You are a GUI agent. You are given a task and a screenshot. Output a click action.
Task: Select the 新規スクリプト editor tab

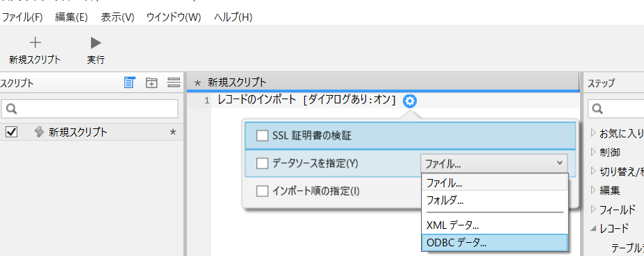pos(238,83)
